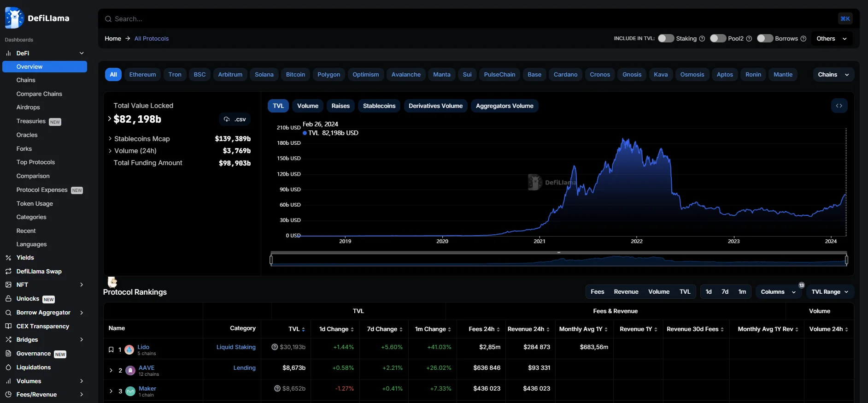Click the Yields percent icon in sidebar
The image size is (868, 403).
coord(8,258)
